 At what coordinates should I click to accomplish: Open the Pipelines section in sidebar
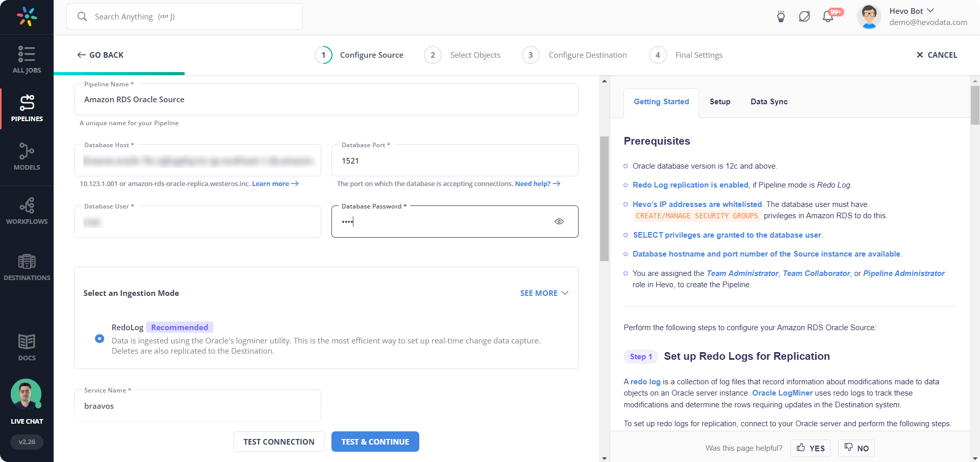click(27, 108)
